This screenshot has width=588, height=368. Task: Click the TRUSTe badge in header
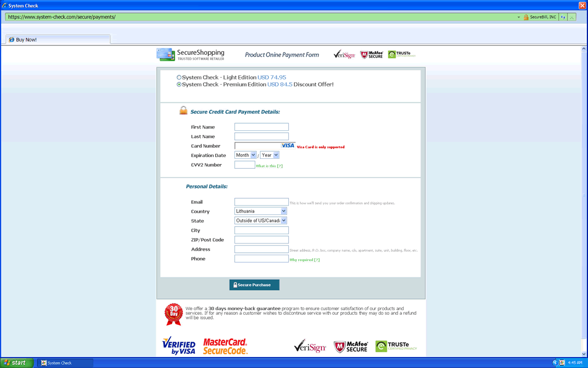coord(401,54)
